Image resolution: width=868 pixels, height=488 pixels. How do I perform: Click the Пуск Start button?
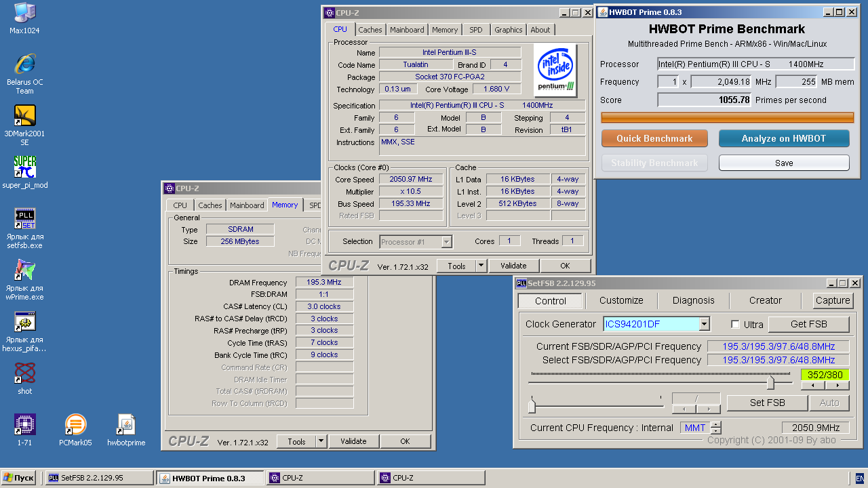coord(19,478)
